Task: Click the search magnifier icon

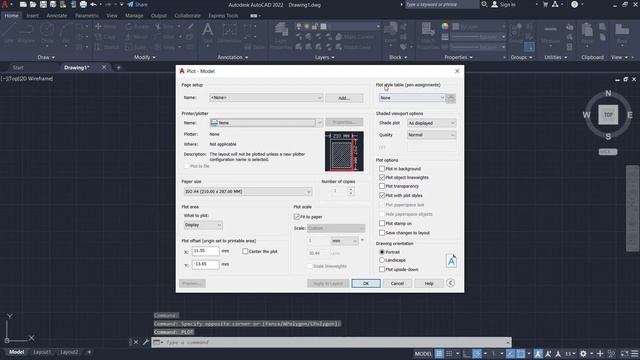Action: (484, 4)
